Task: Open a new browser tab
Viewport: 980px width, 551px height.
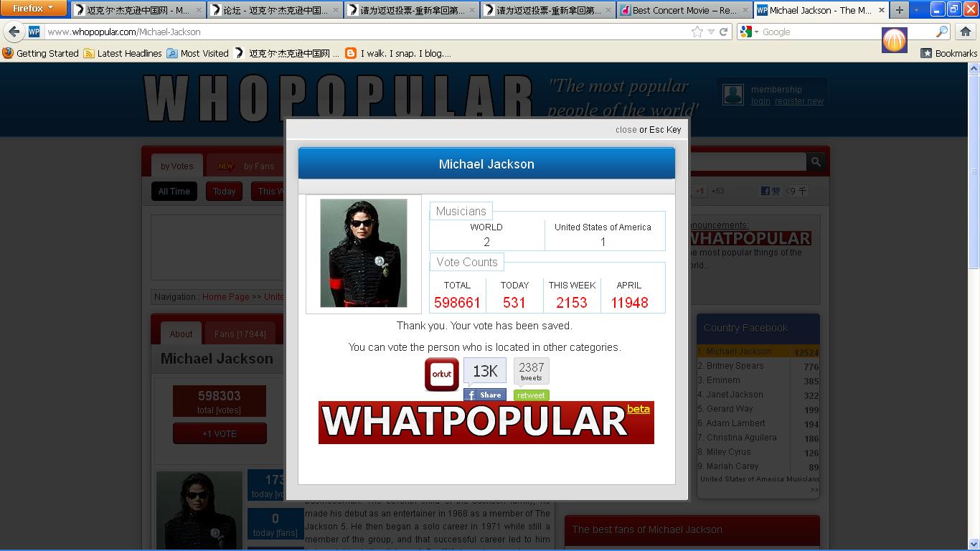Action: (899, 10)
